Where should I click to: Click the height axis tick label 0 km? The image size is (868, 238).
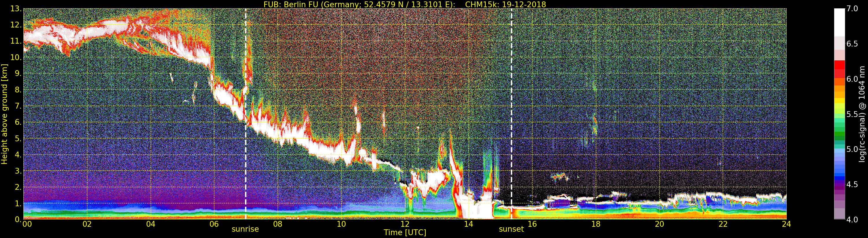coord(18,219)
